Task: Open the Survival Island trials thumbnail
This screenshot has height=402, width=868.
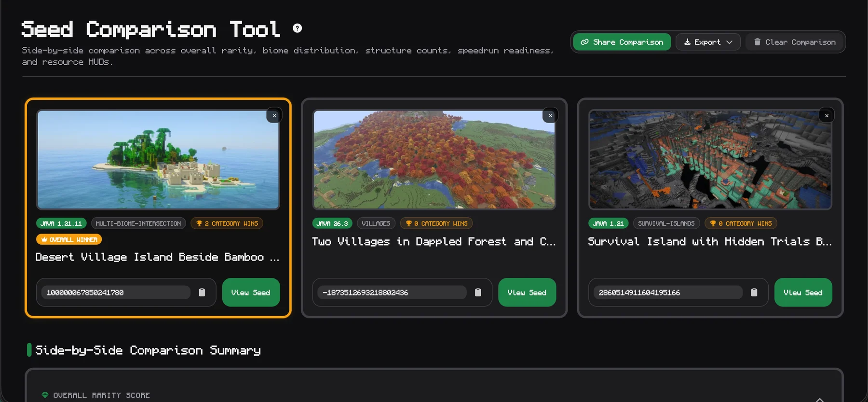Action: pyautogui.click(x=710, y=160)
